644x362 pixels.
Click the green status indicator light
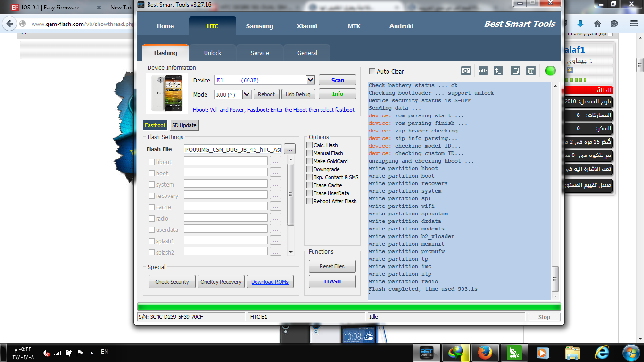551,71
